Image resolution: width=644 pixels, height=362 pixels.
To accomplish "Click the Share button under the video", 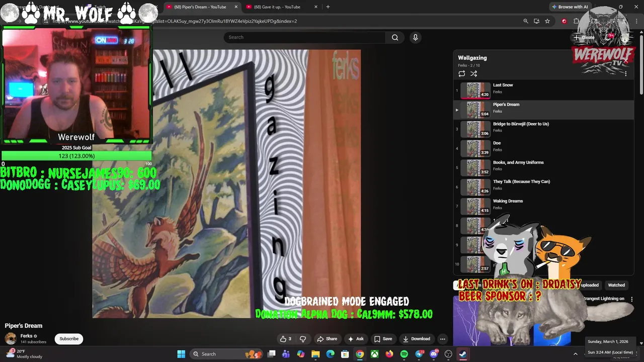I will point(327,339).
